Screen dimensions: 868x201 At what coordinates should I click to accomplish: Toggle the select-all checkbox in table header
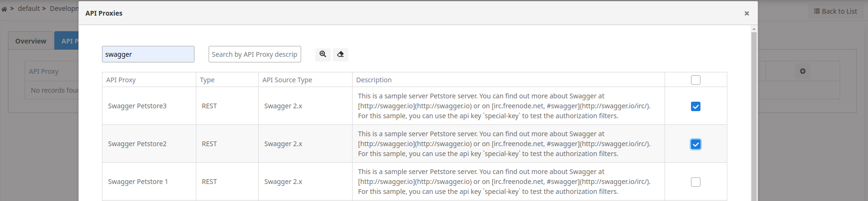tap(695, 80)
